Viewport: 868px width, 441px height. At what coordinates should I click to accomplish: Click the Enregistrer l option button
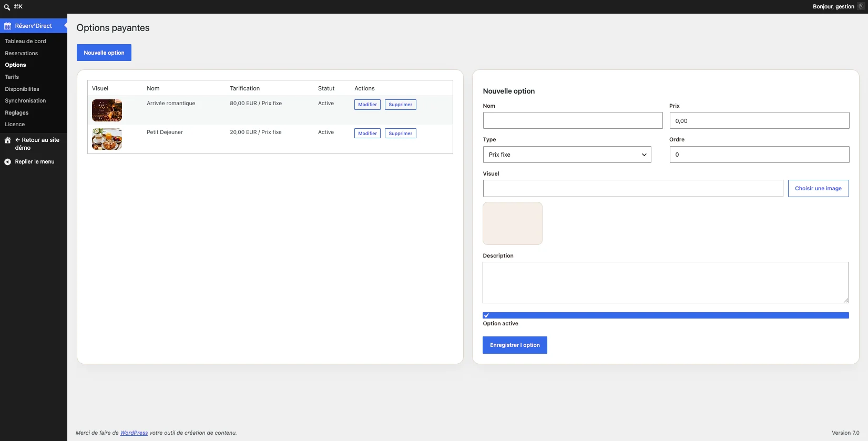tap(515, 345)
